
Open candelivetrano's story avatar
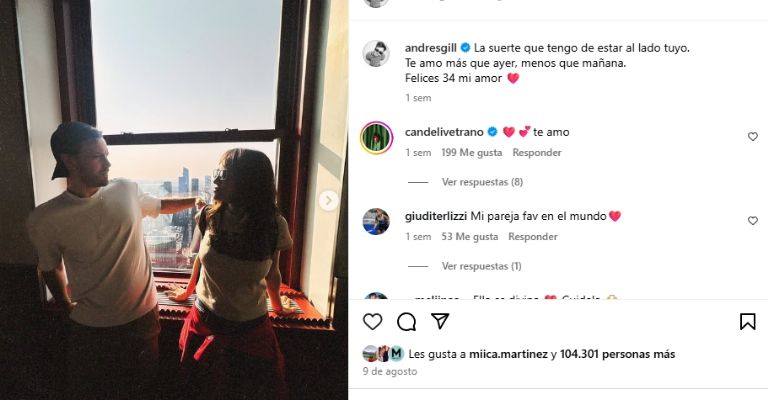click(x=376, y=138)
